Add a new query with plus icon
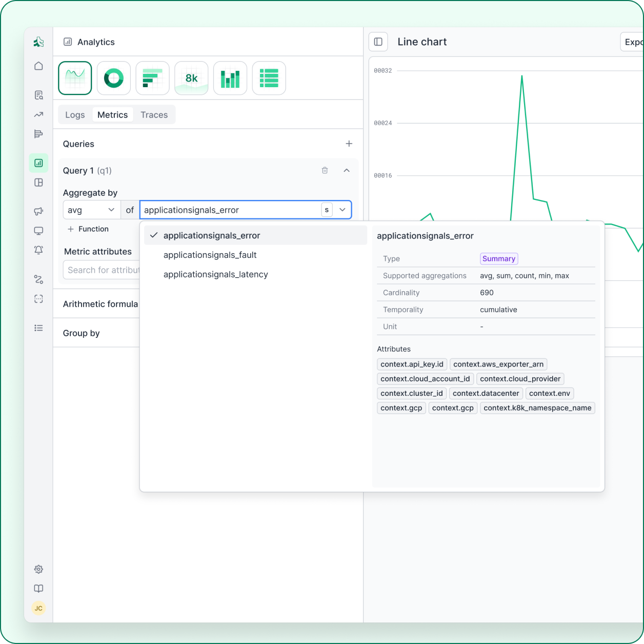 click(349, 144)
